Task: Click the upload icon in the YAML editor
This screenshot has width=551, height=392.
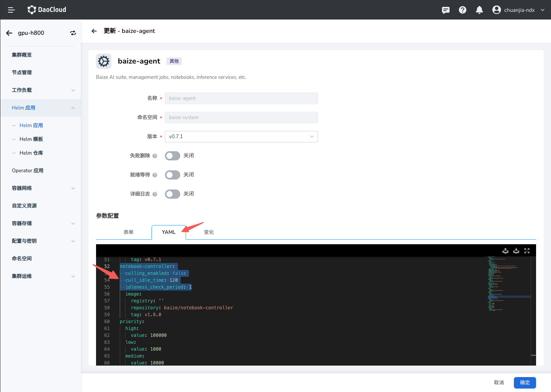Action: [x=505, y=251]
